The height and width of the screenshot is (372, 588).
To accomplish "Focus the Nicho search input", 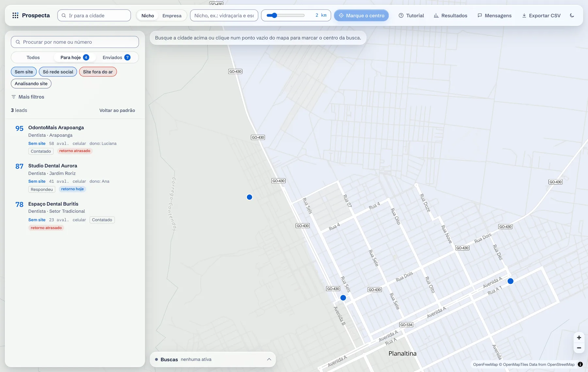I will coord(224,15).
